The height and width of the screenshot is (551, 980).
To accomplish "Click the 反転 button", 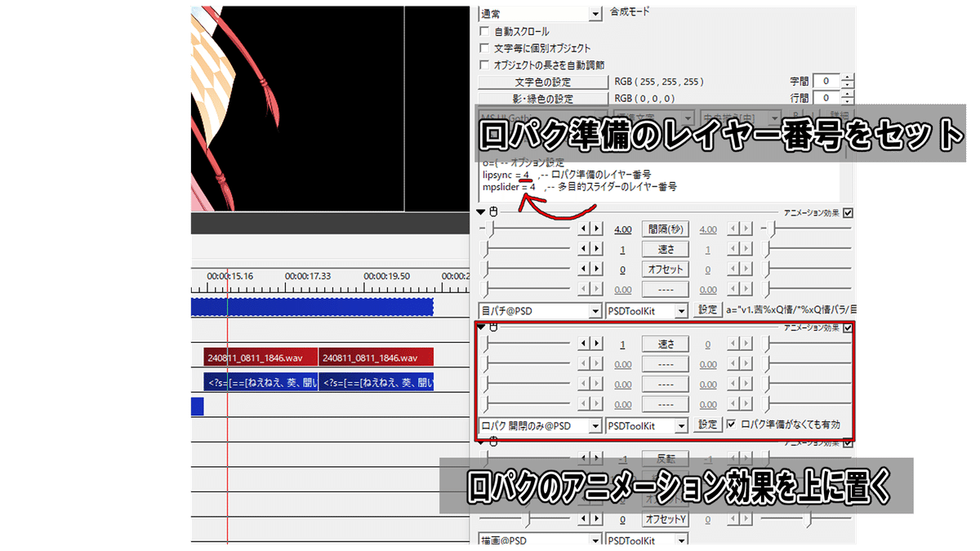I will pyautogui.click(x=667, y=457).
